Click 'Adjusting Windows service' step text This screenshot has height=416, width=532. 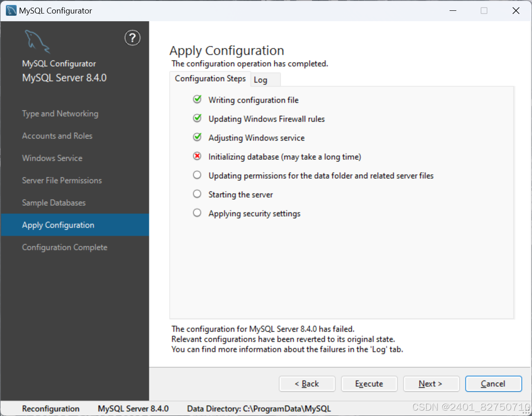[x=256, y=138]
